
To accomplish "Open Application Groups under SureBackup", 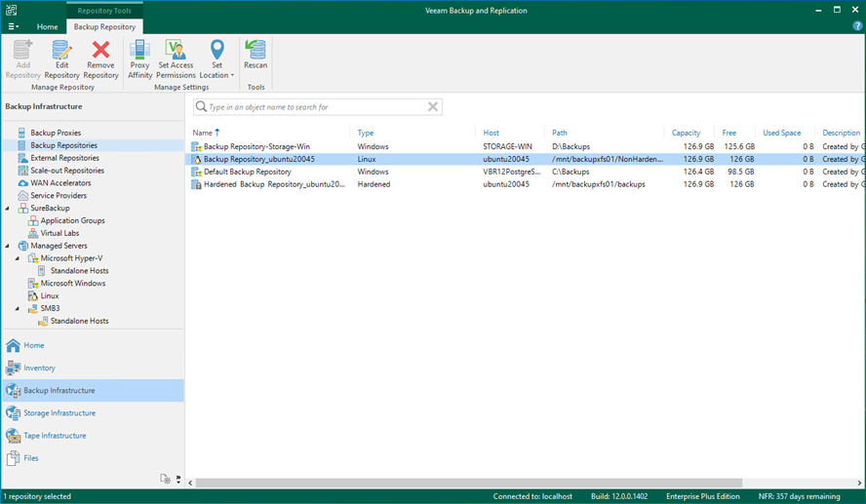I will point(72,220).
